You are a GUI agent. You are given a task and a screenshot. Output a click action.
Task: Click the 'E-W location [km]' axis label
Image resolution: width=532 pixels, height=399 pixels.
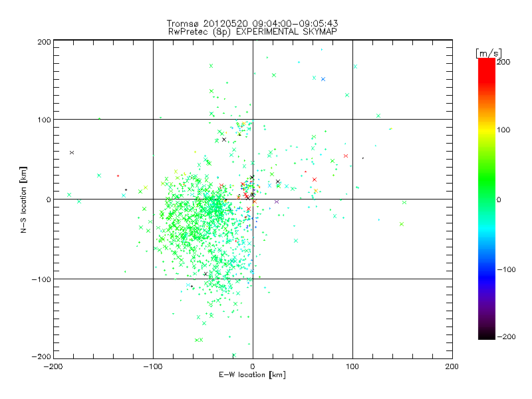pos(252,375)
